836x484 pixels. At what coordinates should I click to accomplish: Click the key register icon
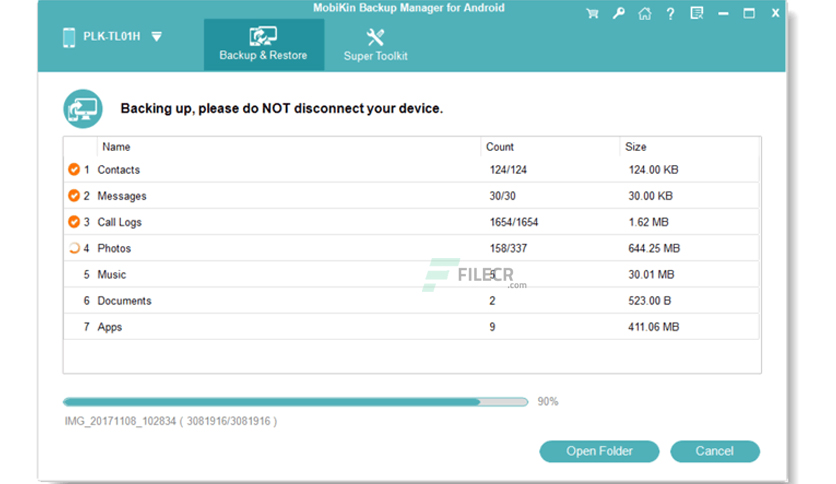coord(618,13)
